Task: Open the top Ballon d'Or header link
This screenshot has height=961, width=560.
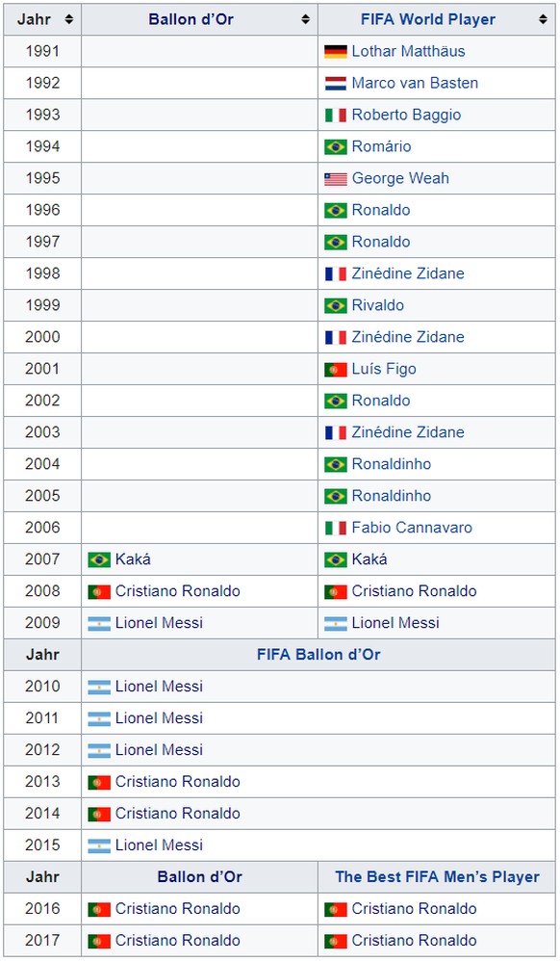Action: pos(191,19)
